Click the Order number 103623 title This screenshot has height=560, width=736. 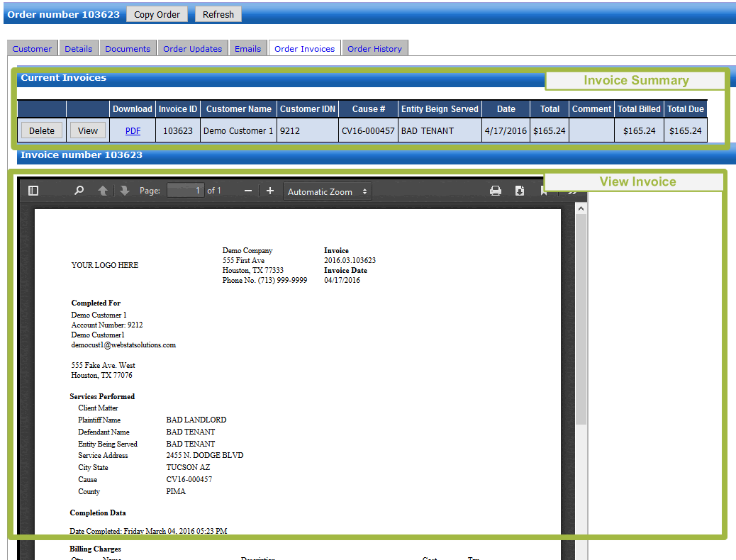pyautogui.click(x=63, y=15)
